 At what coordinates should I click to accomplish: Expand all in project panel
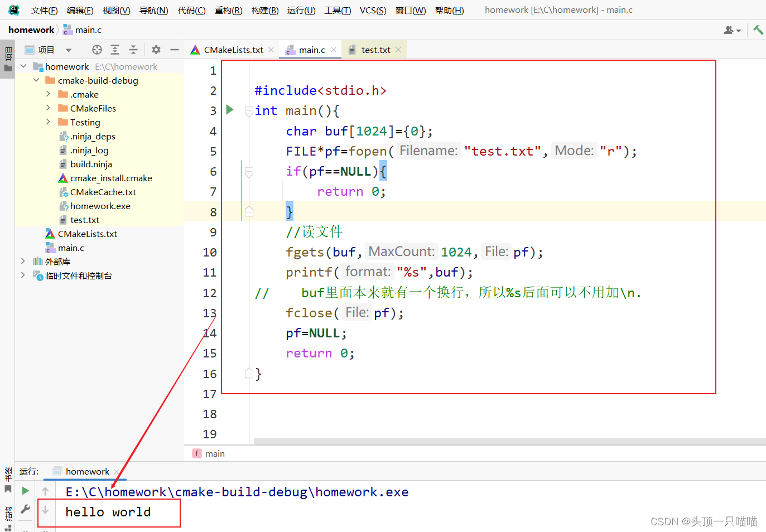click(115, 50)
